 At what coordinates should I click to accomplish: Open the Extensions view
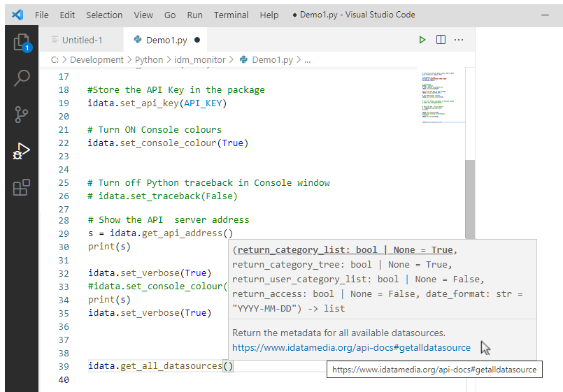22,187
